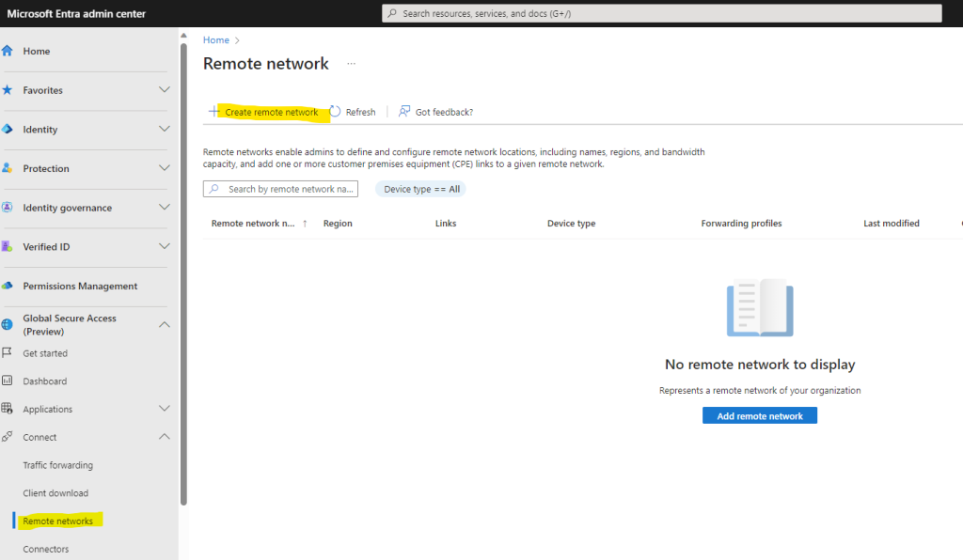Image resolution: width=963 pixels, height=560 pixels.
Task: Open the Device type == All filter
Action: 421,189
